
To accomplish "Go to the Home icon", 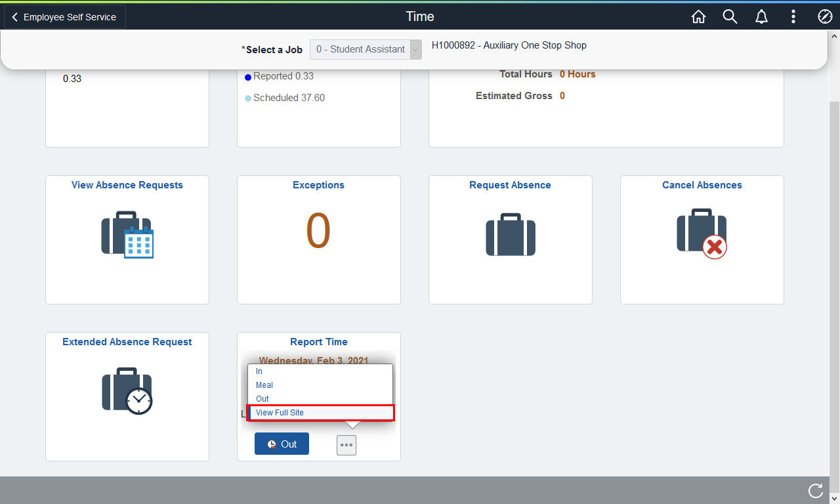I will (698, 17).
